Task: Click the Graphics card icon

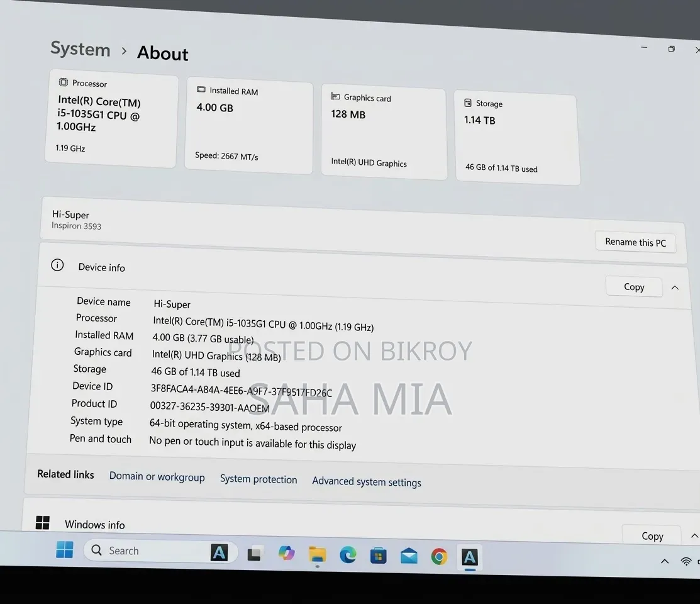Action: pyautogui.click(x=335, y=96)
